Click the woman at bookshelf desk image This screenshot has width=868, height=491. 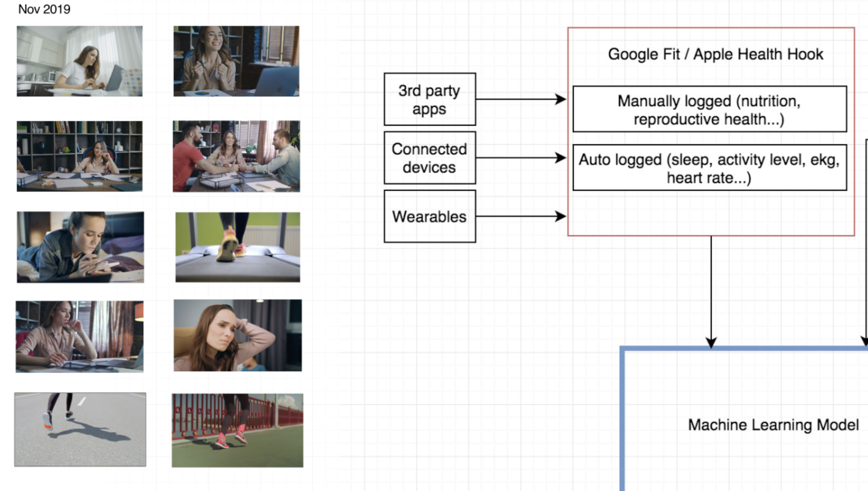79,156
